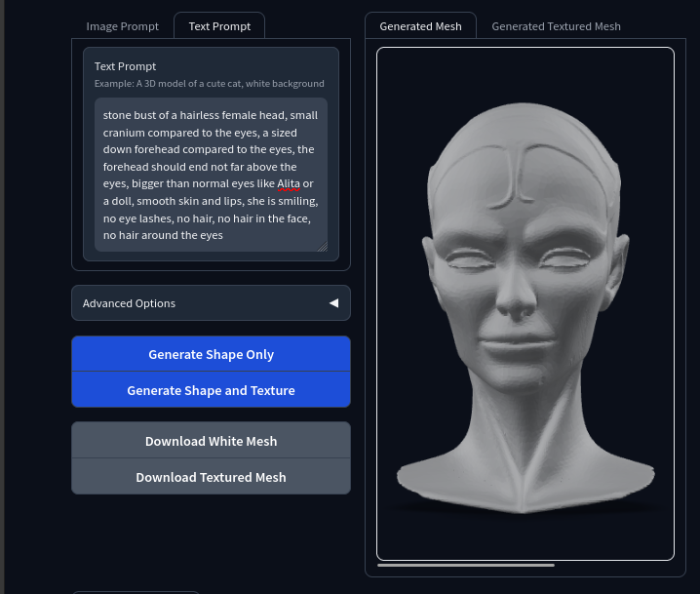Expand the Advanced Options section
Screen dimensions: 700x594
[x=211, y=303]
